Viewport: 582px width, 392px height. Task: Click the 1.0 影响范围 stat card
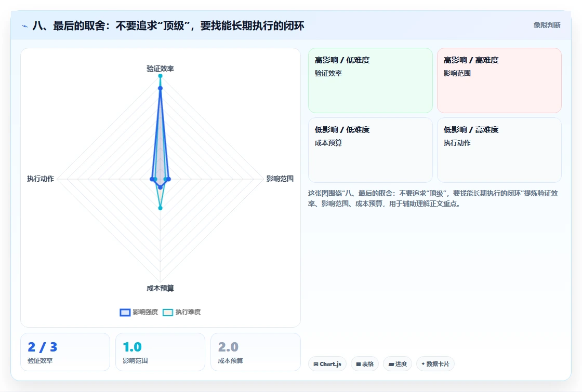click(x=161, y=352)
